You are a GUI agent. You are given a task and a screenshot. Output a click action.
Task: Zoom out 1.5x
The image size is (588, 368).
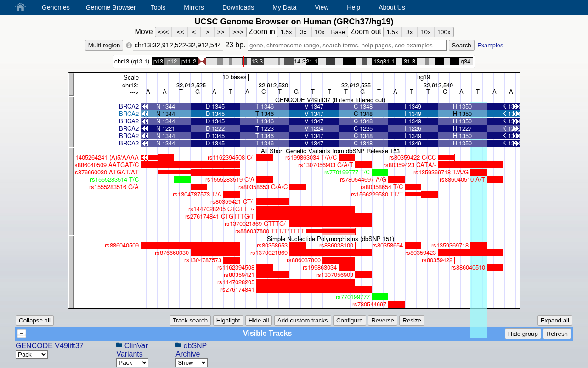[392, 32]
